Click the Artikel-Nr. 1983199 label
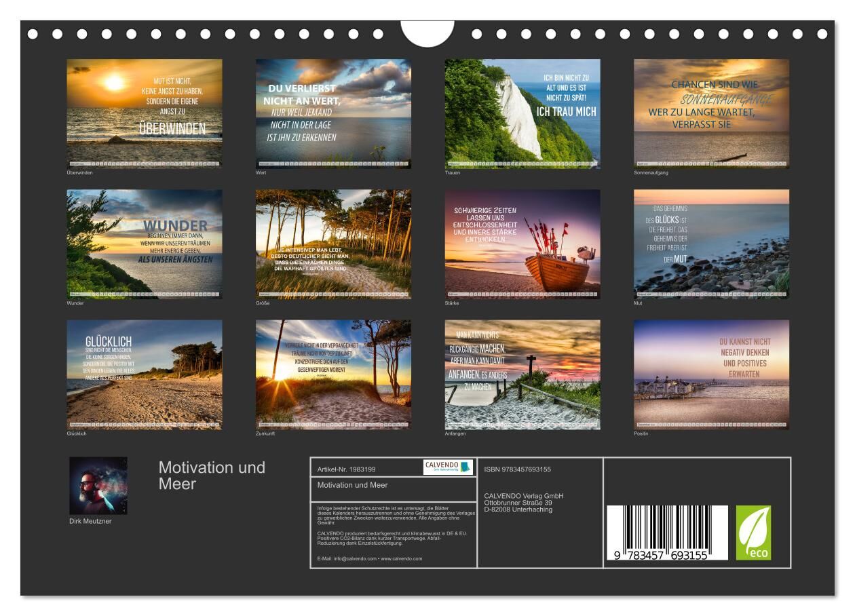Viewport: 855px width, 616px height. pyautogui.click(x=346, y=469)
